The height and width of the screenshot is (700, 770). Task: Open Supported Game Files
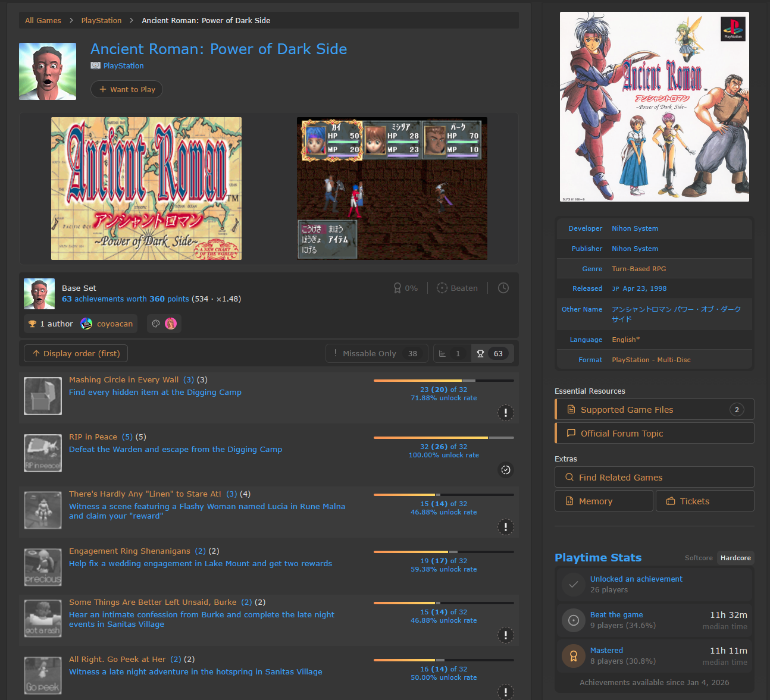coord(655,409)
